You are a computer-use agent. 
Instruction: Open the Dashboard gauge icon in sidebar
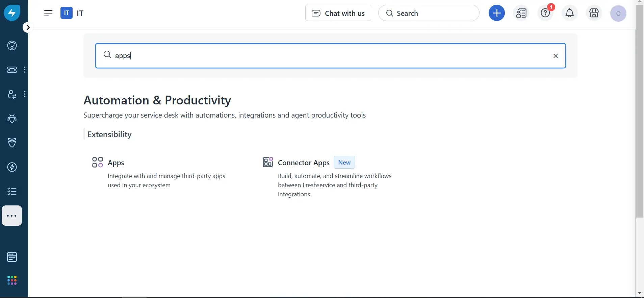pos(12,45)
